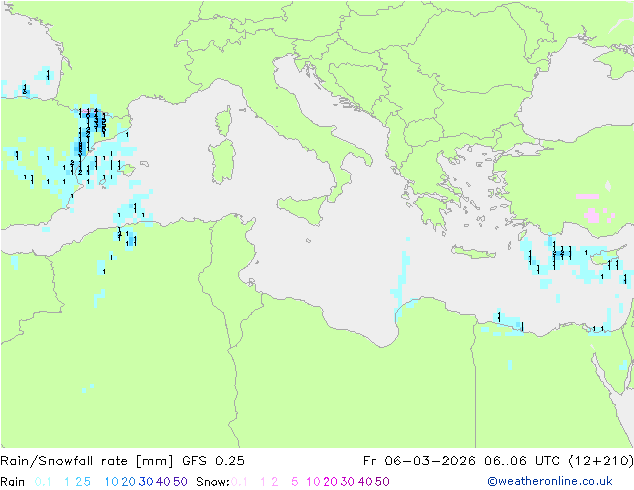This screenshot has height=490, width=634.
Task: Click the "Snow:" legend label
Action: click(x=213, y=482)
